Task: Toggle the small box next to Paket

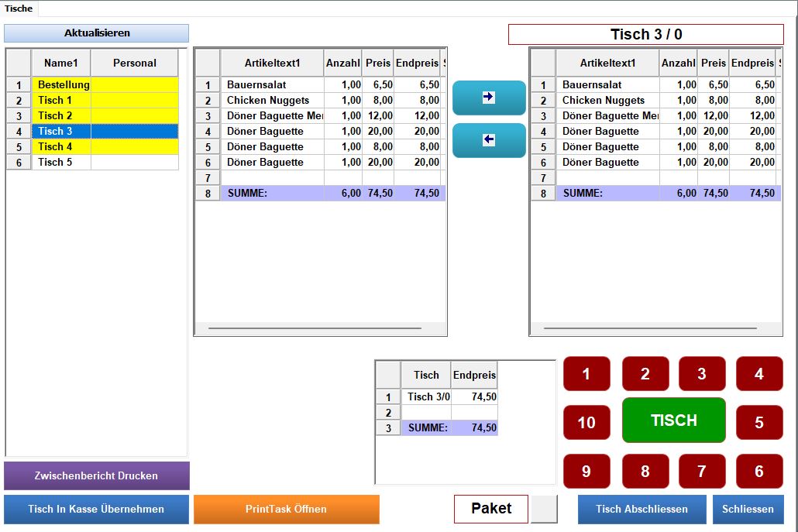Action: pos(544,509)
